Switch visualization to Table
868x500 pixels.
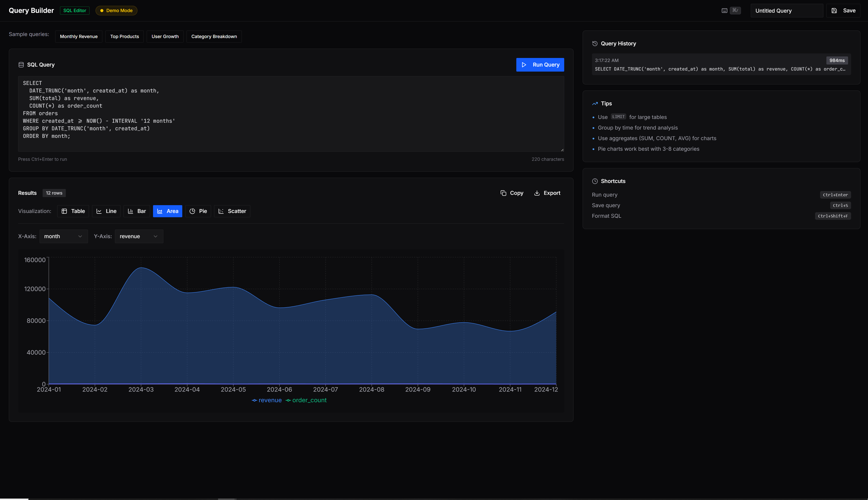(x=73, y=211)
